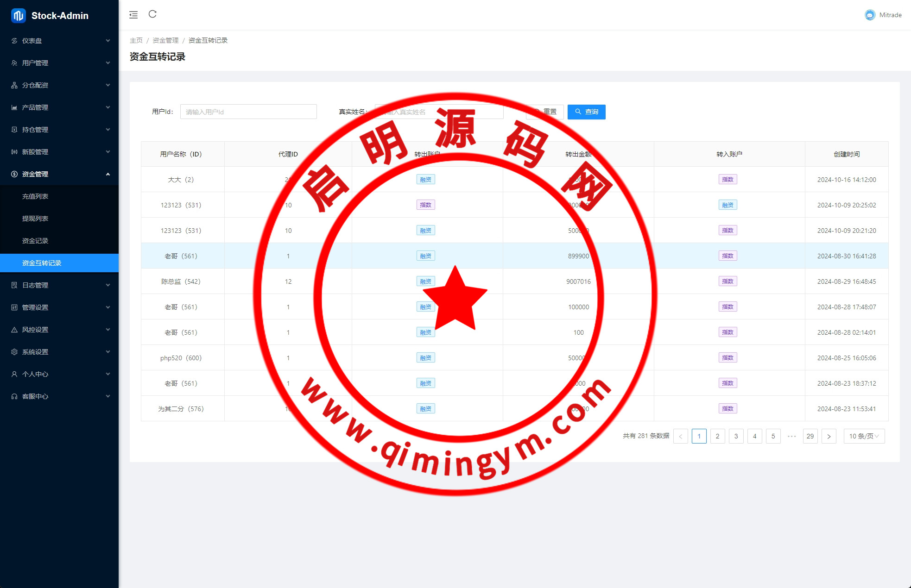Click the 系统设置 gear icon

[x=14, y=352]
